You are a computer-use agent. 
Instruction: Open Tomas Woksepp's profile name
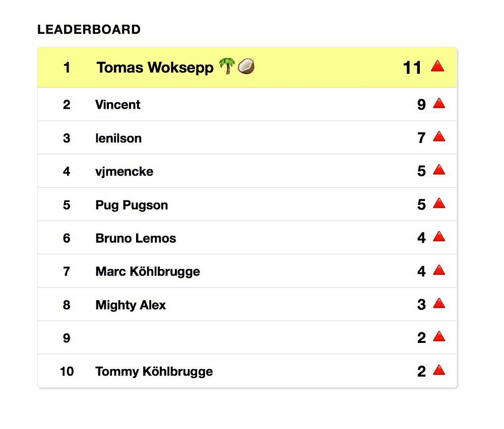pos(155,68)
